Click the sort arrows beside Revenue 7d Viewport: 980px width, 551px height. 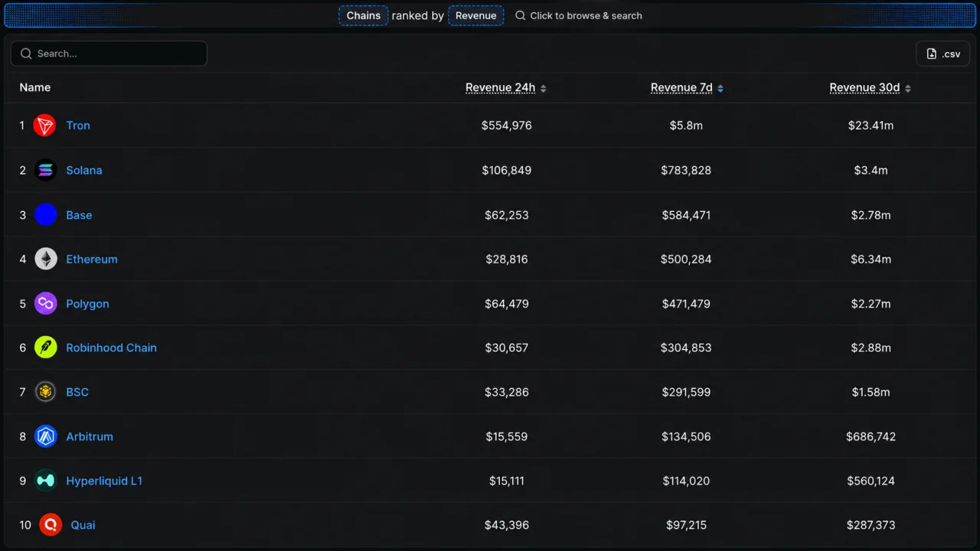click(720, 89)
